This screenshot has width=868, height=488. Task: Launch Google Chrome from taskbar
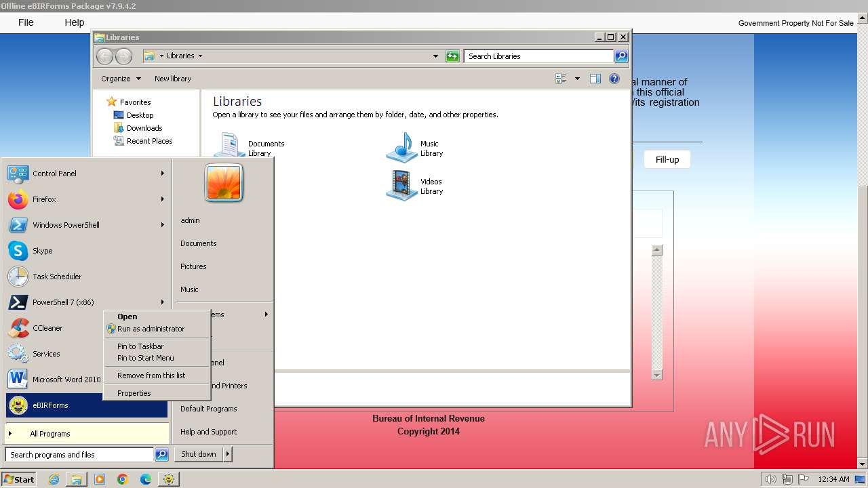pyautogui.click(x=123, y=479)
